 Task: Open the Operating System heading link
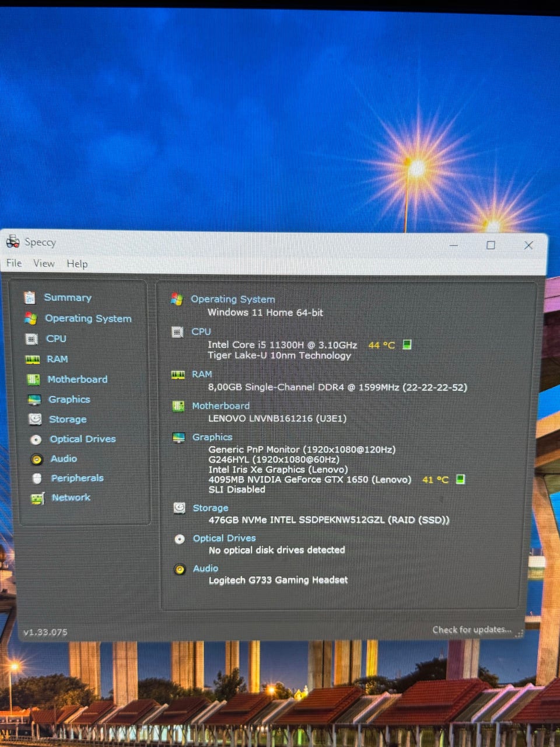tap(233, 299)
